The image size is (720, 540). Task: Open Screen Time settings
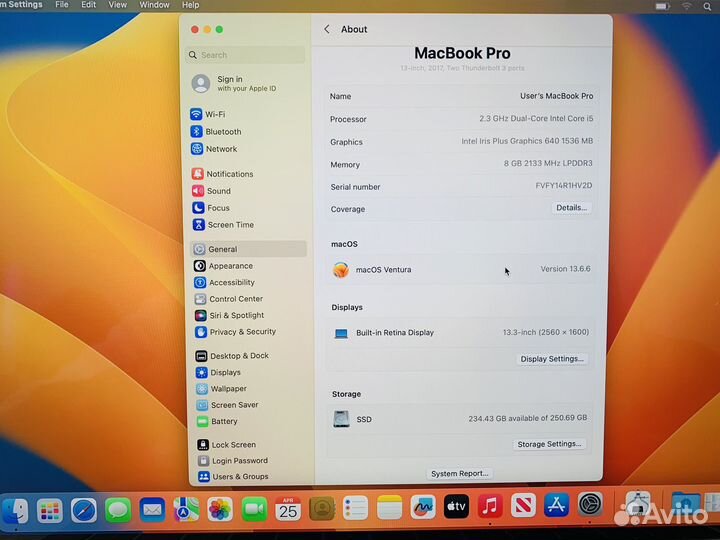click(223, 225)
